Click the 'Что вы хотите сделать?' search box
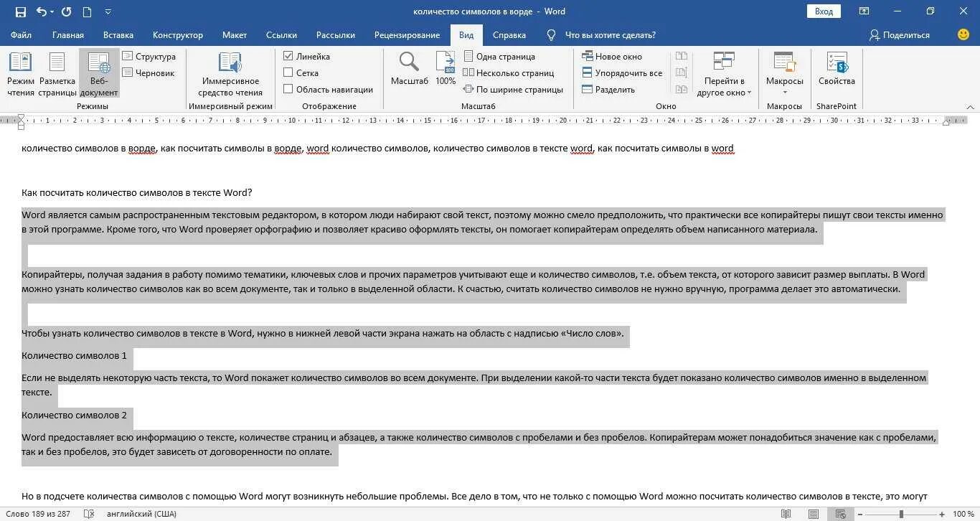This screenshot has height=521, width=980. (610, 34)
